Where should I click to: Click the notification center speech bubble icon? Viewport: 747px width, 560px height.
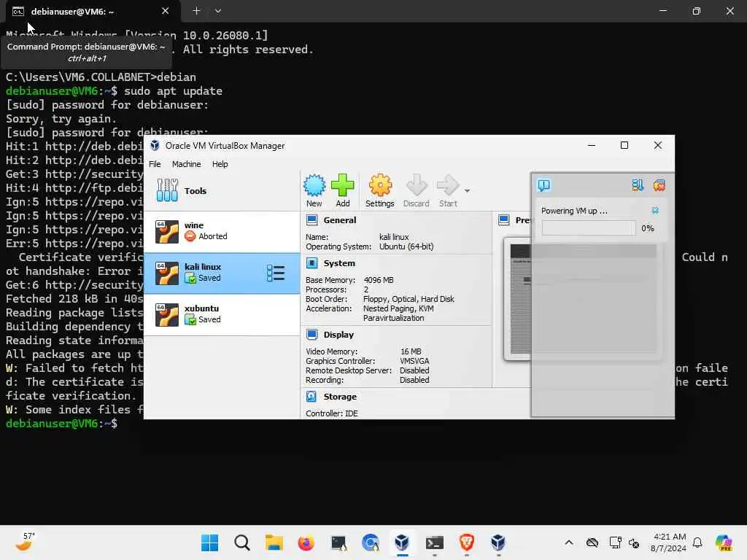(x=544, y=184)
